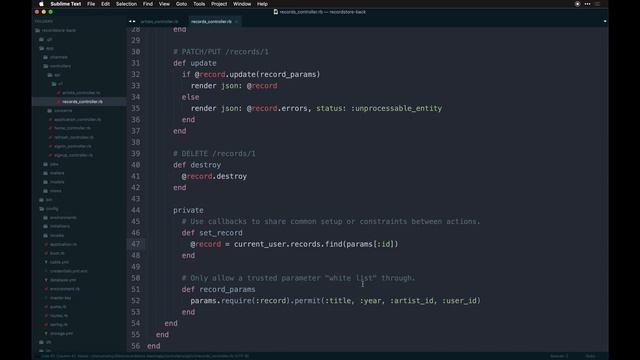Click the bin folder icon
Image resolution: width=640 pixels, height=360 pixels.
pyautogui.click(x=42, y=200)
